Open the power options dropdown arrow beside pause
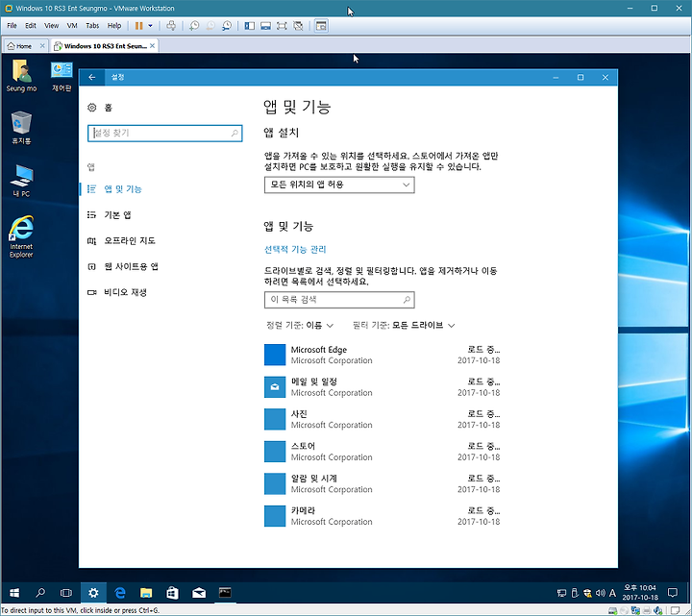692x616 pixels. [x=150, y=26]
